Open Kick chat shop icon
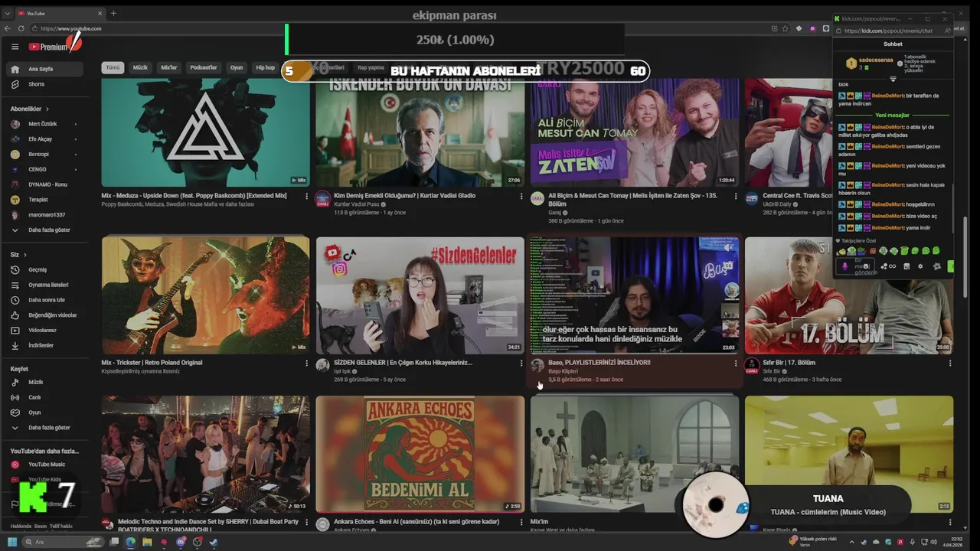This screenshot has height=551, width=980. (906, 266)
